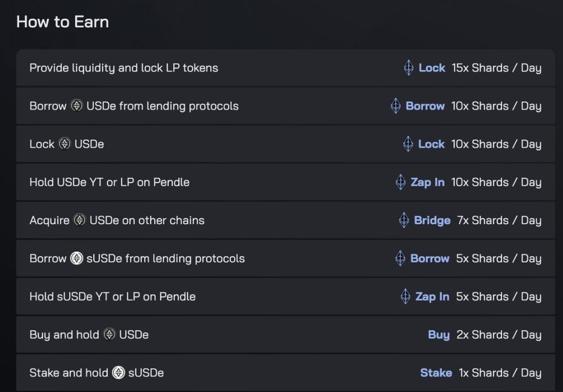Screen dimensions: 563x392
Task: Start the Bridge action for USDe
Action: pos(432,220)
